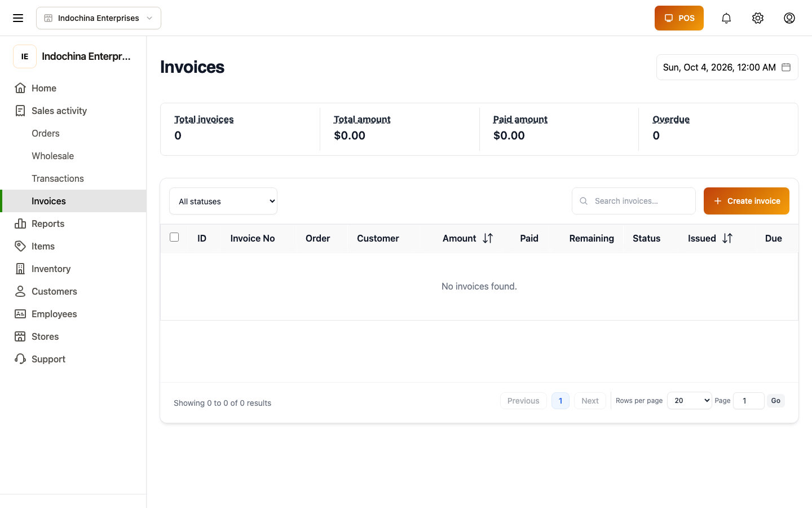
Task: Open notifications bell icon
Action: (726, 18)
